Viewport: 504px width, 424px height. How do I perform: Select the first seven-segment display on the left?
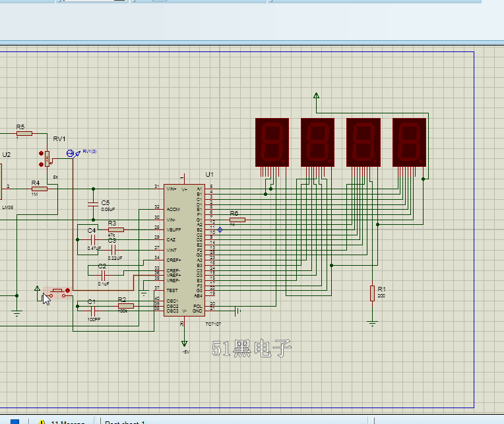pyautogui.click(x=272, y=142)
